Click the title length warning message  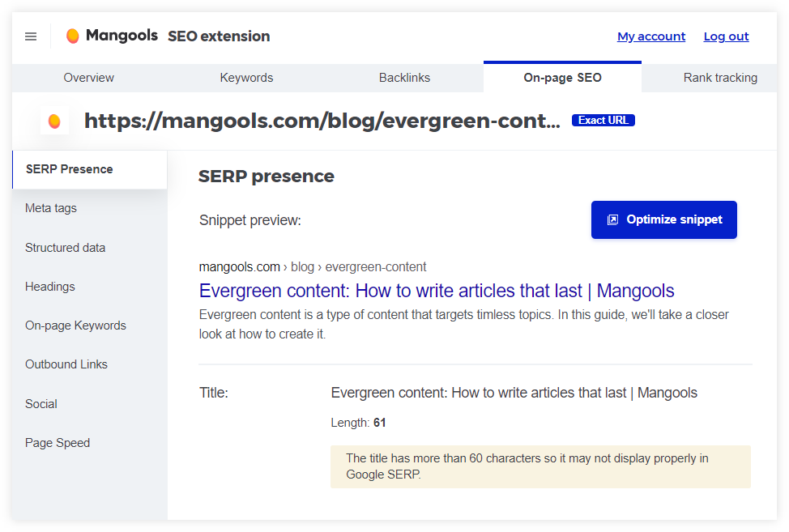540,466
